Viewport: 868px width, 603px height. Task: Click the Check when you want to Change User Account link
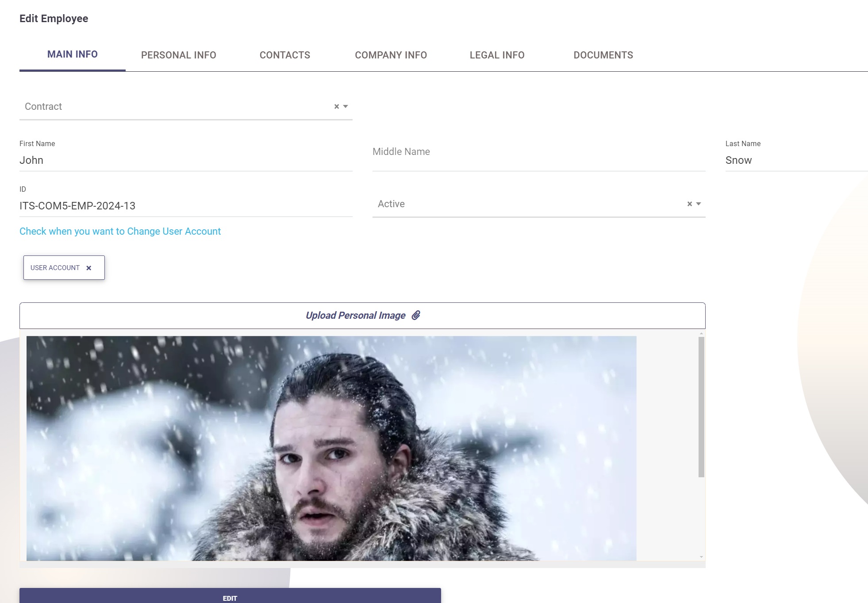point(120,231)
